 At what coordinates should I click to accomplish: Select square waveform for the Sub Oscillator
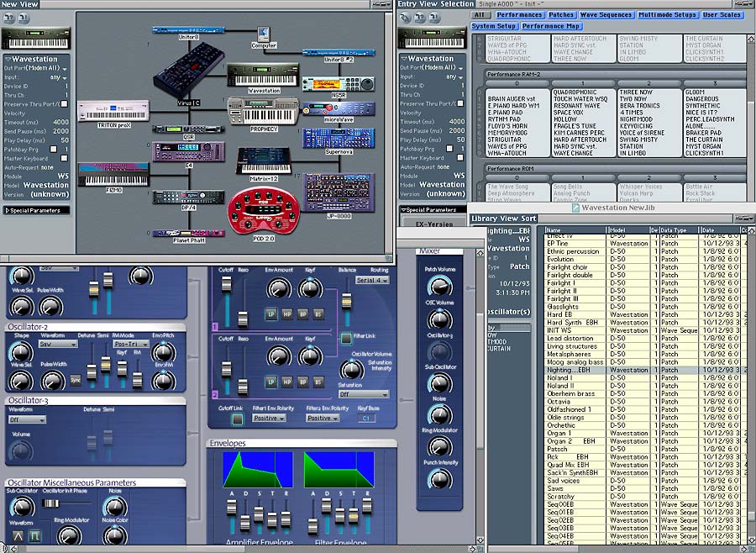(x=34, y=535)
